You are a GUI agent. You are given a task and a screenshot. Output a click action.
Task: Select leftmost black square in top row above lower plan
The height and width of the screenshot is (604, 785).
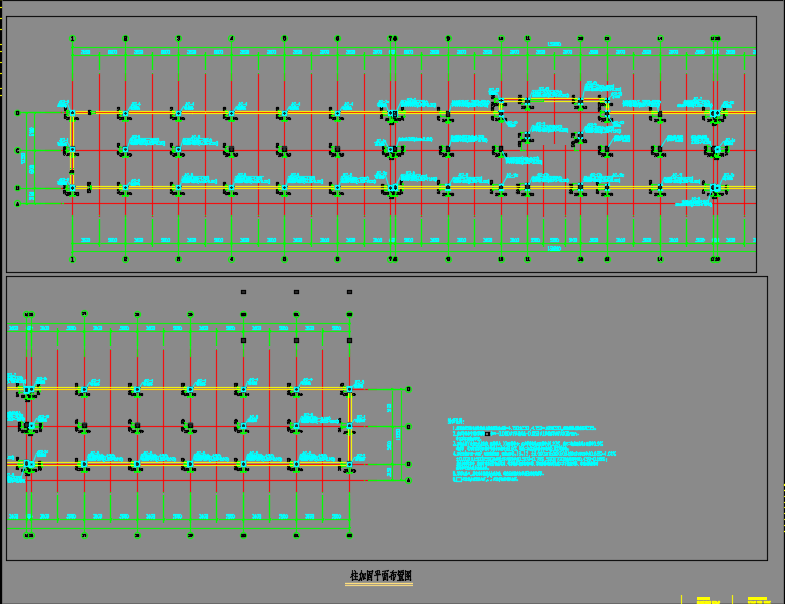[x=243, y=292]
